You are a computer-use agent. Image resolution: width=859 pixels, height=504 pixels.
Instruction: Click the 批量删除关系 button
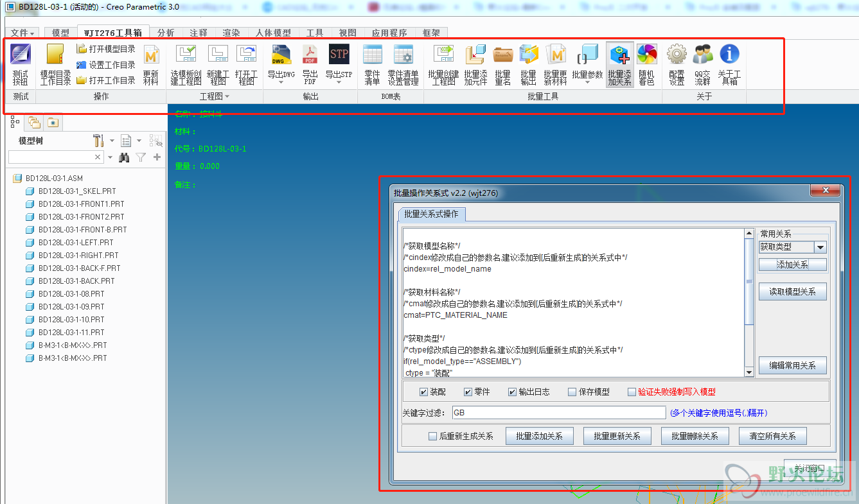695,436
